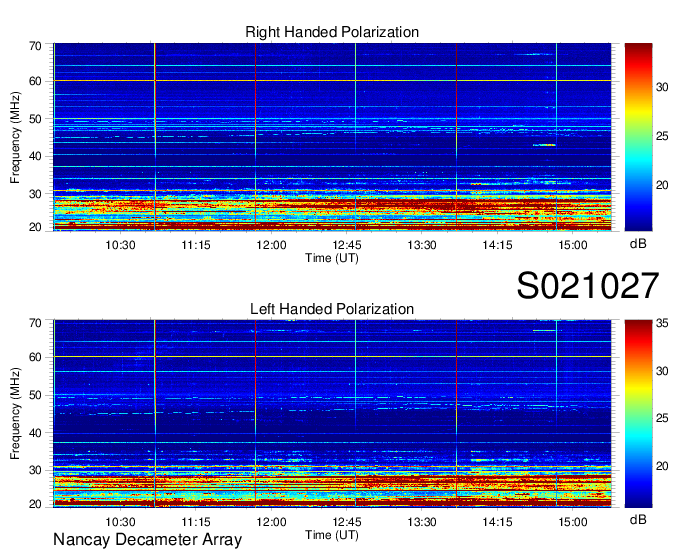Click the 11:15 tick label under bottom plot
This screenshot has width=680, height=552.
click(196, 522)
